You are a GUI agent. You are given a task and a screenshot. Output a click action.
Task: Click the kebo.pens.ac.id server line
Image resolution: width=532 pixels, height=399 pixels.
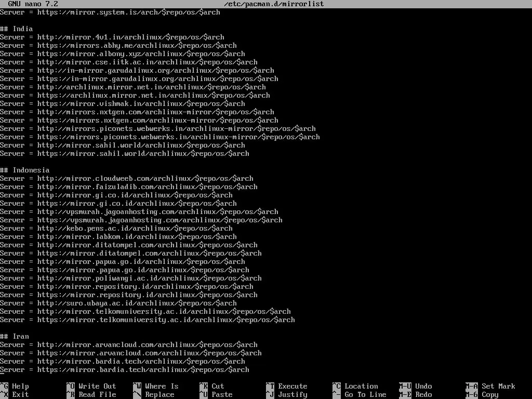coord(116,229)
